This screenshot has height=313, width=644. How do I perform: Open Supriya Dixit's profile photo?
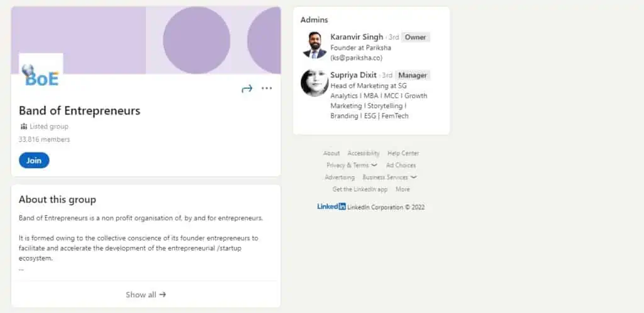pyautogui.click(x=314, y=83)
